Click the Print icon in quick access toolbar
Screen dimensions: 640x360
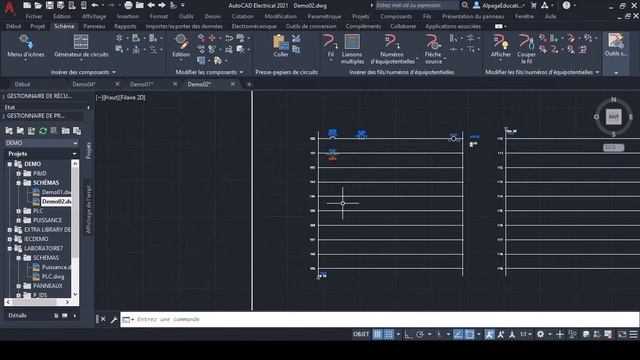coord(128,5)
